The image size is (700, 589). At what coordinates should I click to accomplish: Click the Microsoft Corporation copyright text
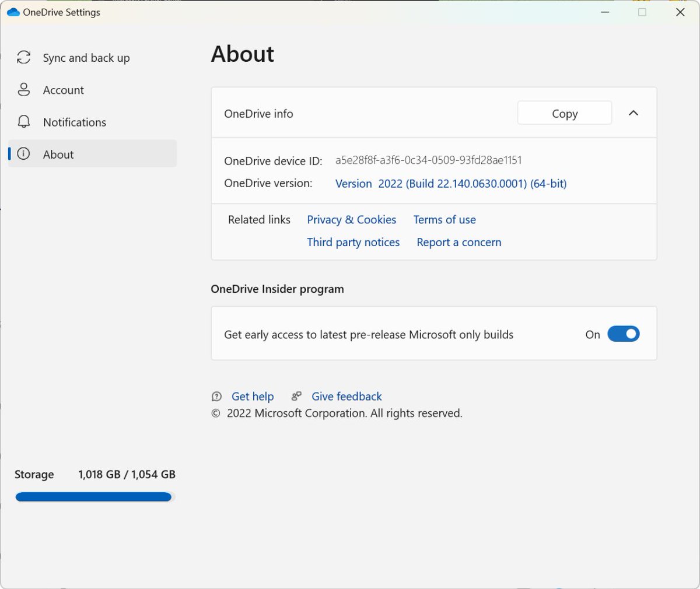337,413
